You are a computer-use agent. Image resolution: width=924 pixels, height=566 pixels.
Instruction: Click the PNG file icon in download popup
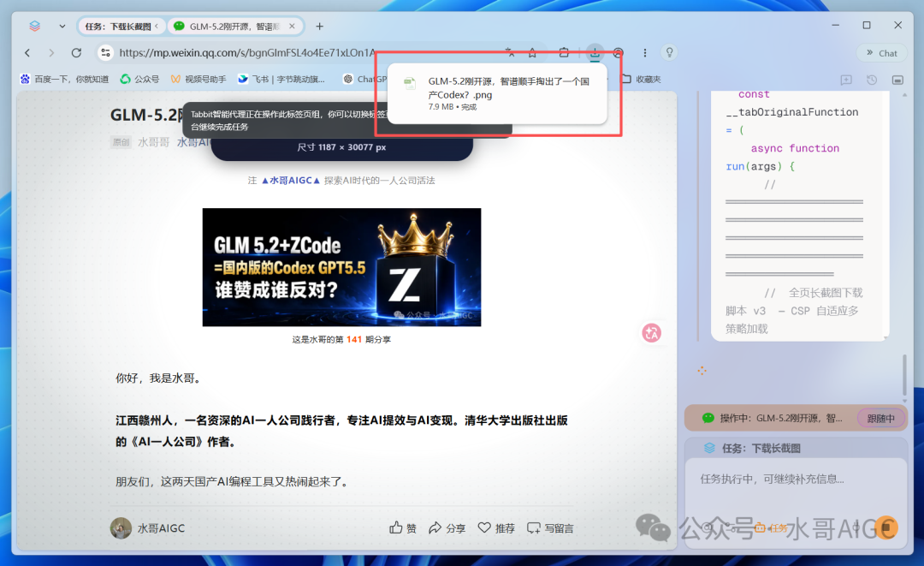[x=410, y=83]
